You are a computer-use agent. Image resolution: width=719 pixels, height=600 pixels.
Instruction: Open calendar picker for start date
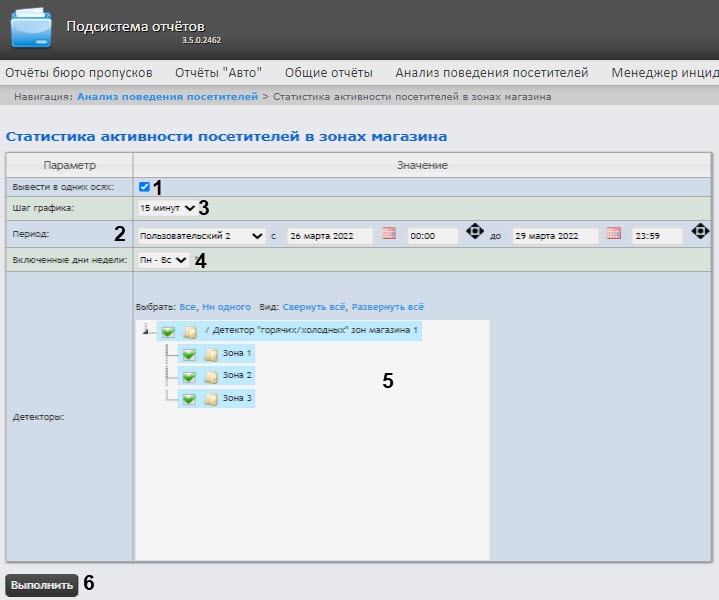(389, 234)
